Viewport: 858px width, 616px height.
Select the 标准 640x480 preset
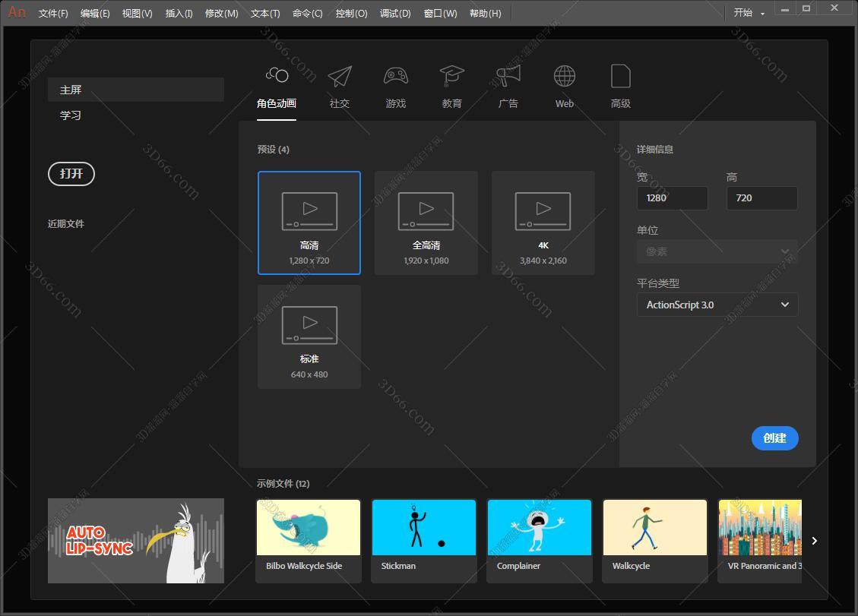pyautogui.click(x=309, y=336)
